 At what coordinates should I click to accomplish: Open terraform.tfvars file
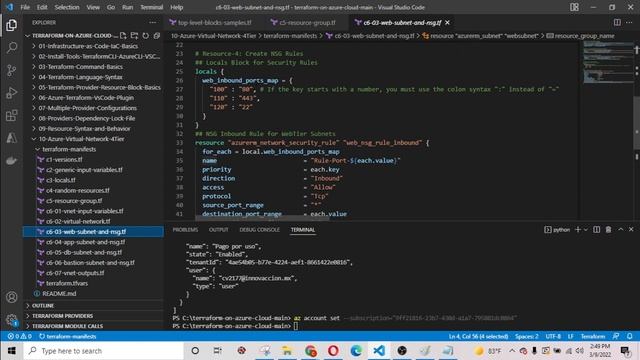click(x=67, y=283)
